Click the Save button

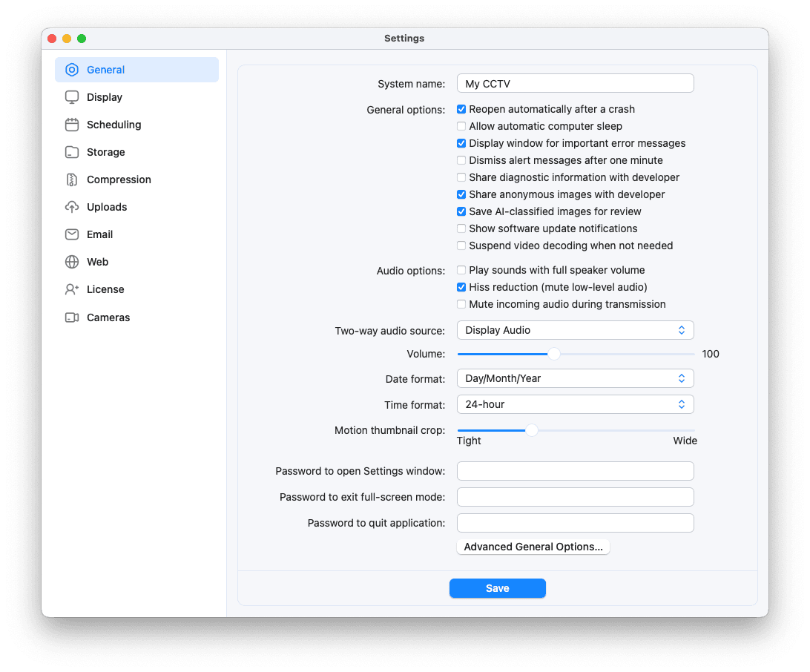point(498,587)
